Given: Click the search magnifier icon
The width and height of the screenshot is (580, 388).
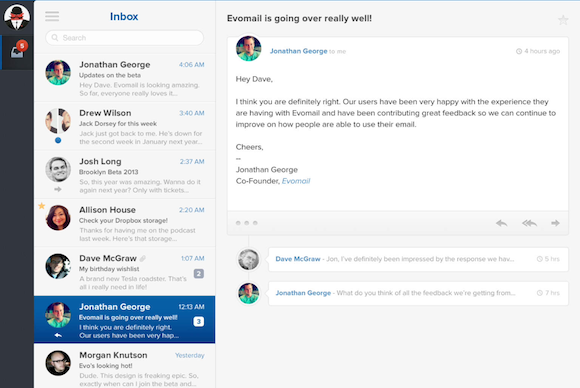Looking at the screenshot, I should coord(55,38).
